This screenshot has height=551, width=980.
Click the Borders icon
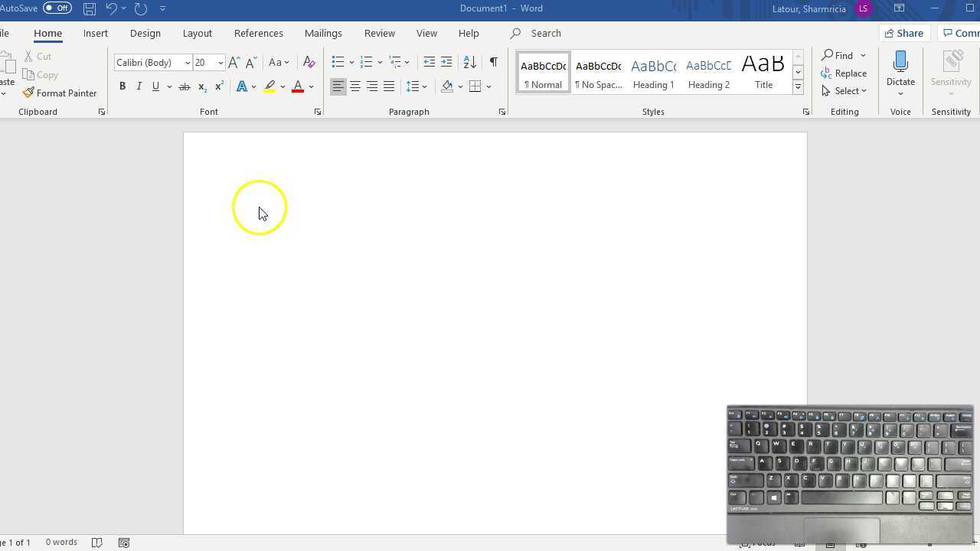click(475, 86)
